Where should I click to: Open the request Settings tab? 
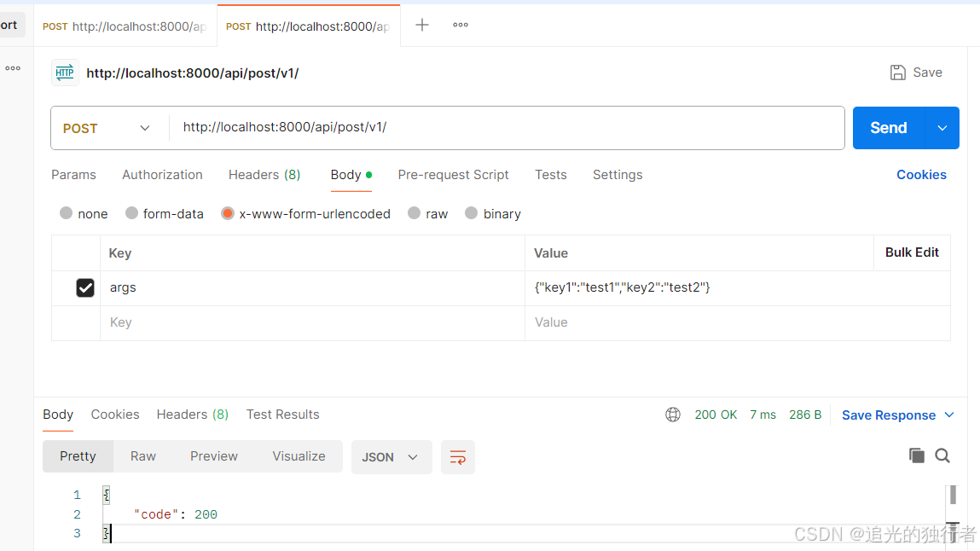(x=618, y=175)
